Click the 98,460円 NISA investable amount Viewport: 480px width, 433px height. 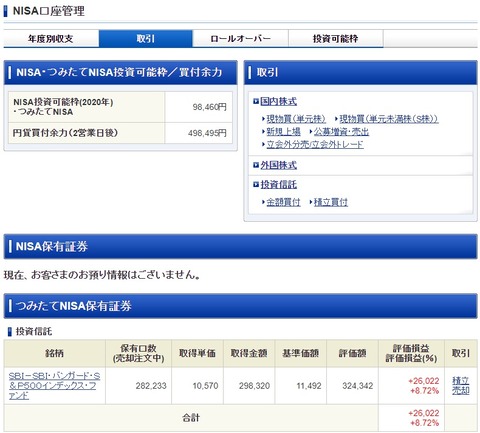(210, 107)
